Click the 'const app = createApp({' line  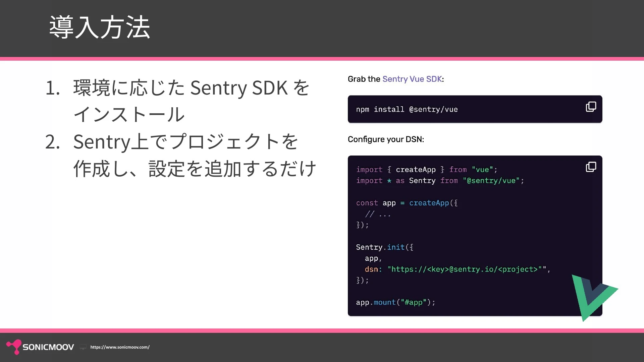pyautogui.click(x=407, y=203)
